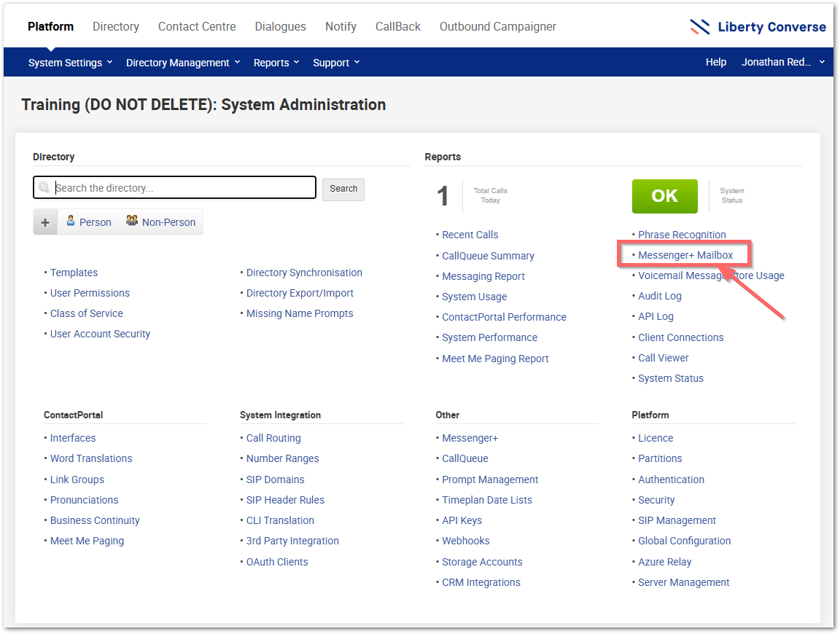The image size is (840, 634).
Task: Open the Messenger+ Mailbox report
Action: tap(685, 255)
